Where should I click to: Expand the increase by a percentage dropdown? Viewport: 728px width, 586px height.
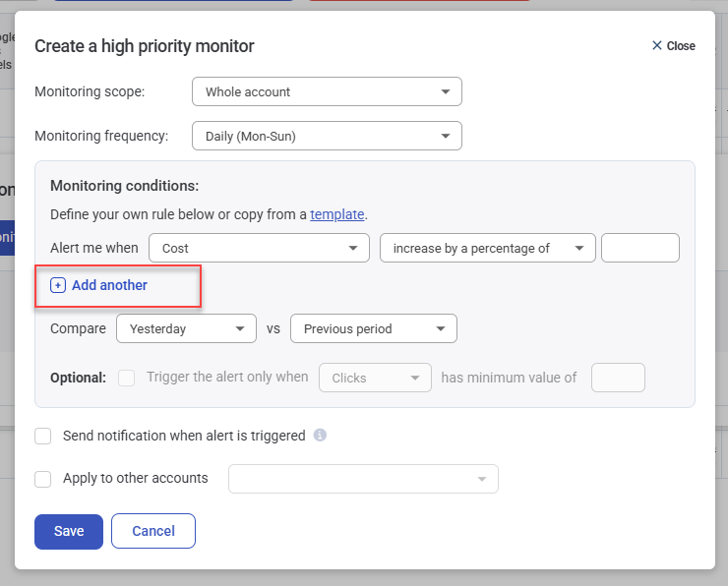click(x=487, y=249)
